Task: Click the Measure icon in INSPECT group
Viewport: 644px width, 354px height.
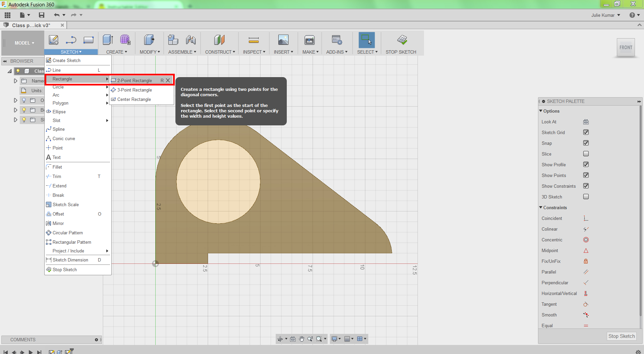Action: 254,40
